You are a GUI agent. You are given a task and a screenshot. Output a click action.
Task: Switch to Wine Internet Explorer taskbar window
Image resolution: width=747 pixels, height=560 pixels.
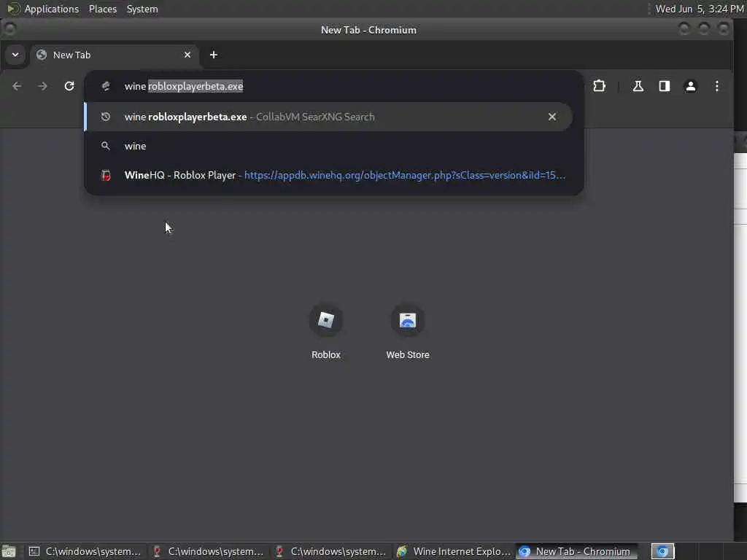(454, 551)
